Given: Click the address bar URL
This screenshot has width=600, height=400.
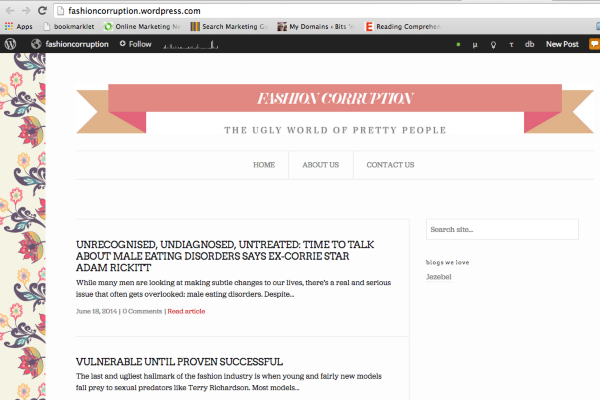Looking at the screenshot, I should pos(134,11).
